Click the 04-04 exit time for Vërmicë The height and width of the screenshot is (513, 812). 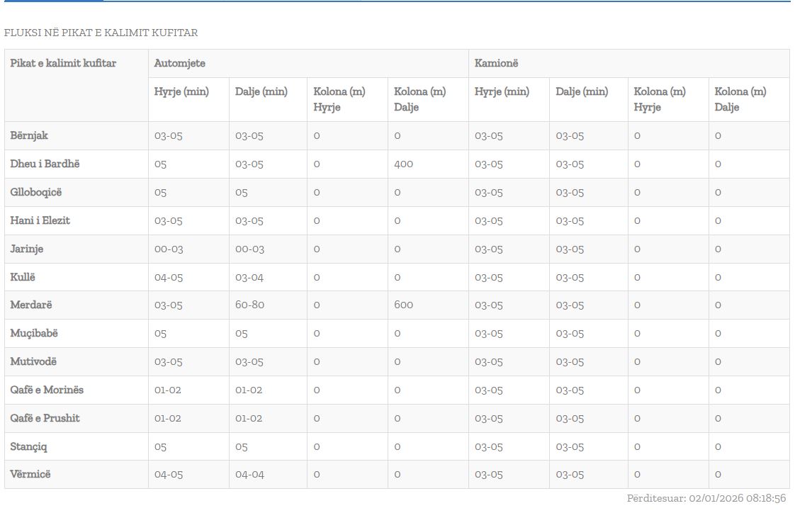tap(249, 474)
